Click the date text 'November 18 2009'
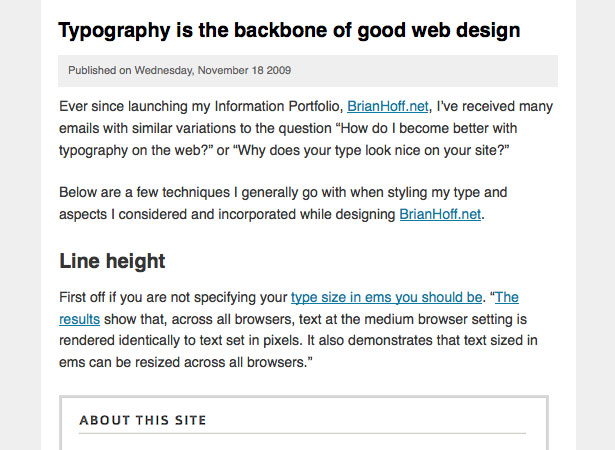Screen dimensions: 615x450 click(244, 71)
